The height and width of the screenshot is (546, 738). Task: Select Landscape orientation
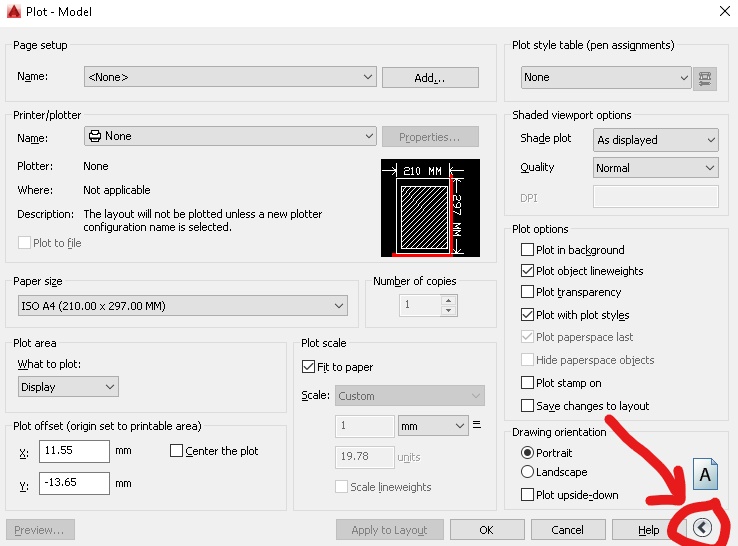[x=528, y=472]
